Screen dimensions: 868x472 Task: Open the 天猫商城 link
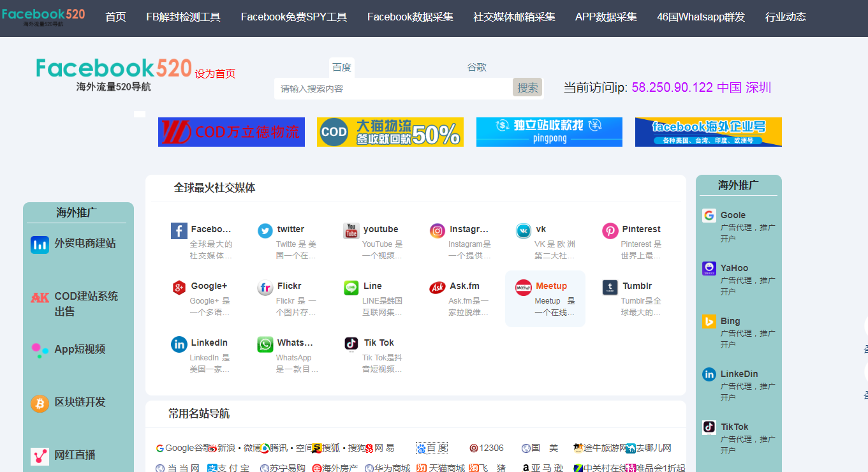point(441,469)
